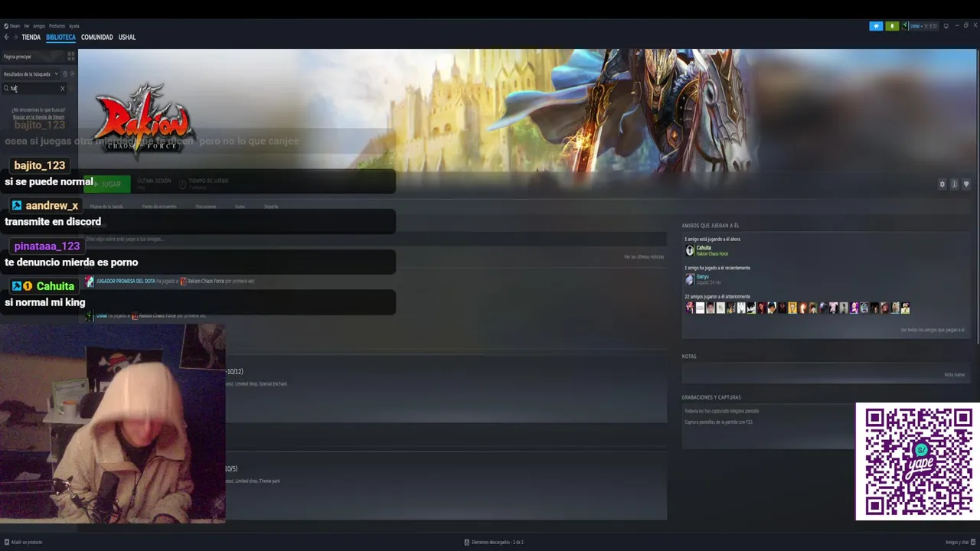980x551 pixels.
Task: Click the search magnifier icon
Action: (x=7, y=89)
